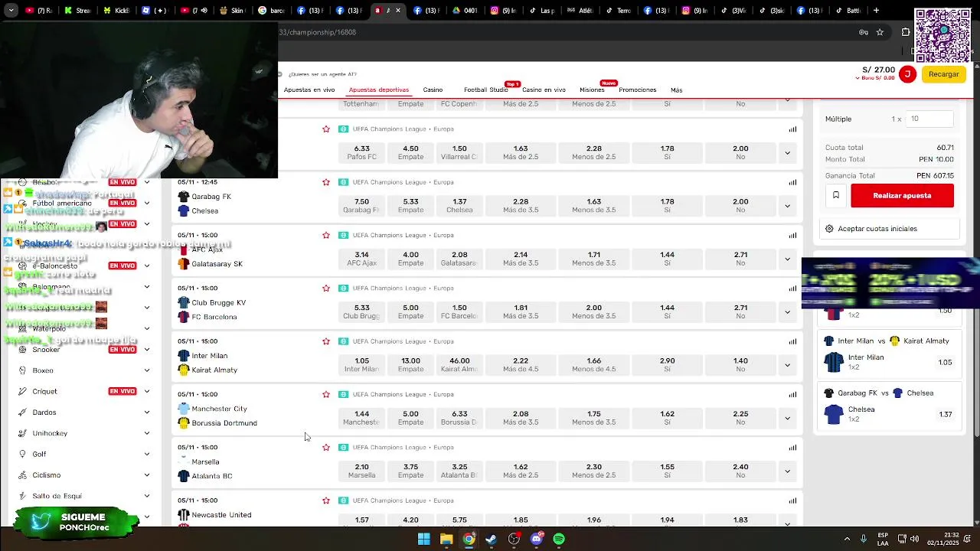Open Apuestas deportivas tab
This screenshot has width=980, height=551.
tap(379, 90)
